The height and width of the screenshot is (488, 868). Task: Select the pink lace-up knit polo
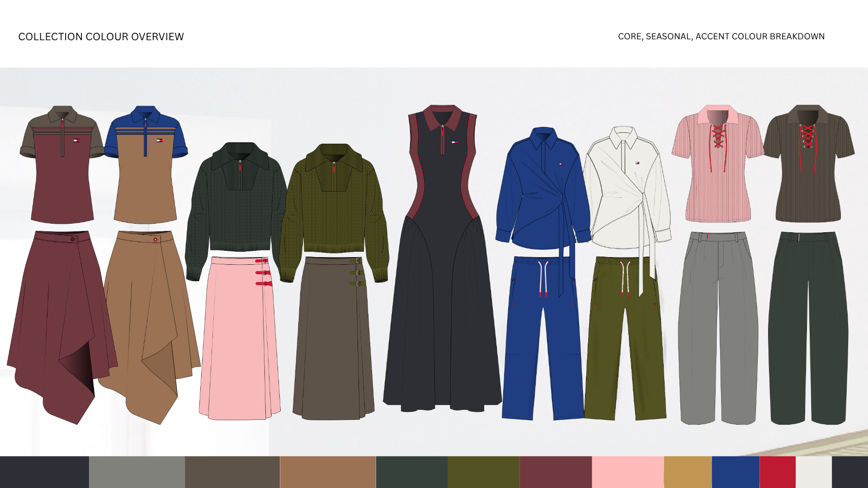[x=717, y=164]
